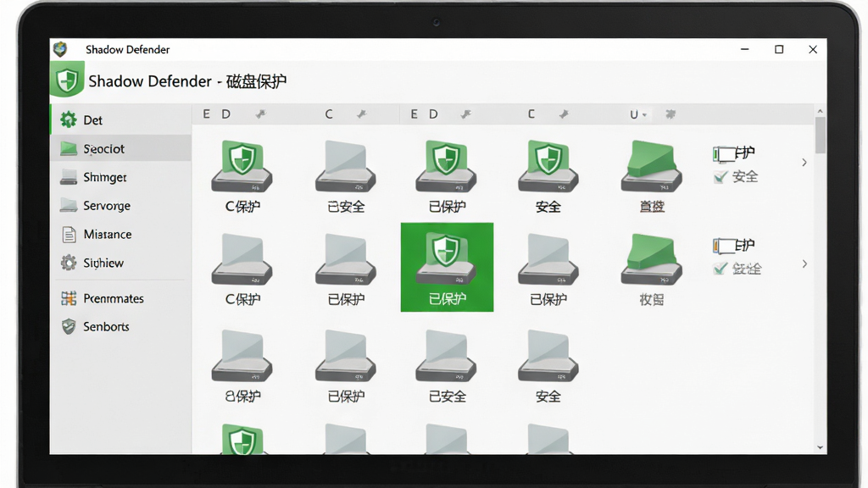The width and height of the screenshot is (868, 488).
Task: Toggle the 护 switch with orange indicator
Action: pyautogui.click(x=724, y=246)
